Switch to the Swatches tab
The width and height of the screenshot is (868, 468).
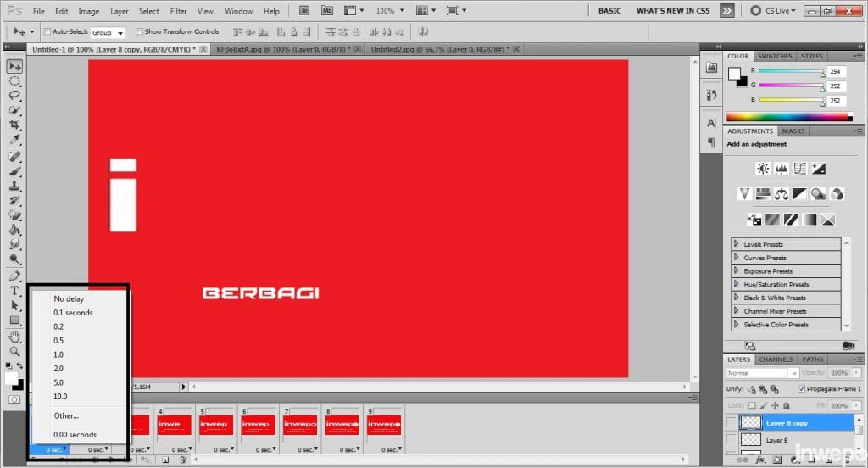point(775,57)
